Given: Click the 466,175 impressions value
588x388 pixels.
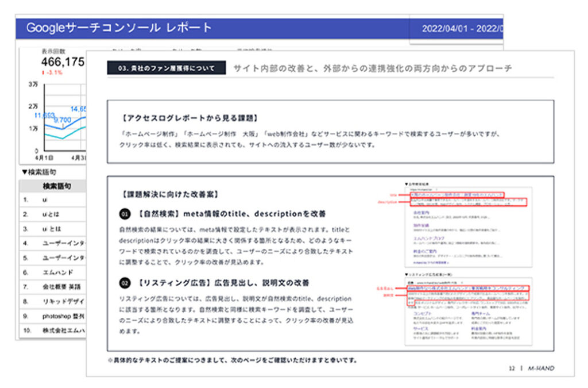Looking at the screenshot, I should coord(63,62).
